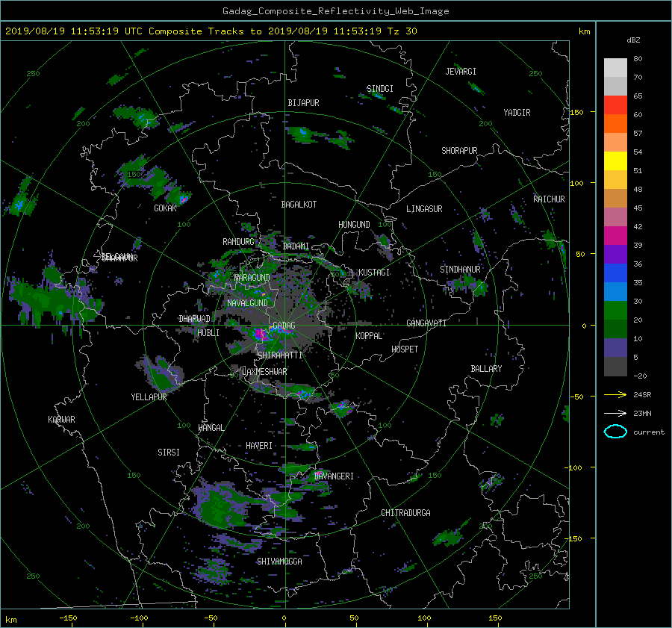Image resolution: width=672 pixels, height=628 pixels.
Task: Click the 'HAVERI' city label
Action: pyautogui.click(x=259, y=446)
